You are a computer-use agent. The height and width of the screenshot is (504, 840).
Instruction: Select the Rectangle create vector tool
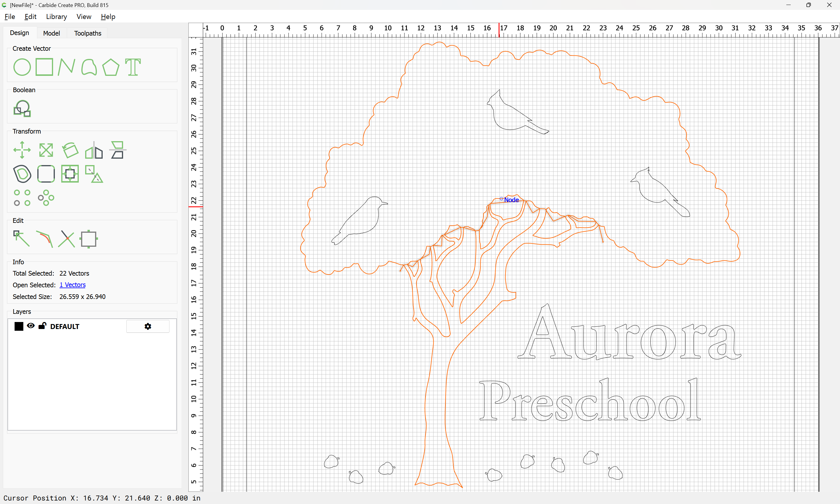coord(44,67)
